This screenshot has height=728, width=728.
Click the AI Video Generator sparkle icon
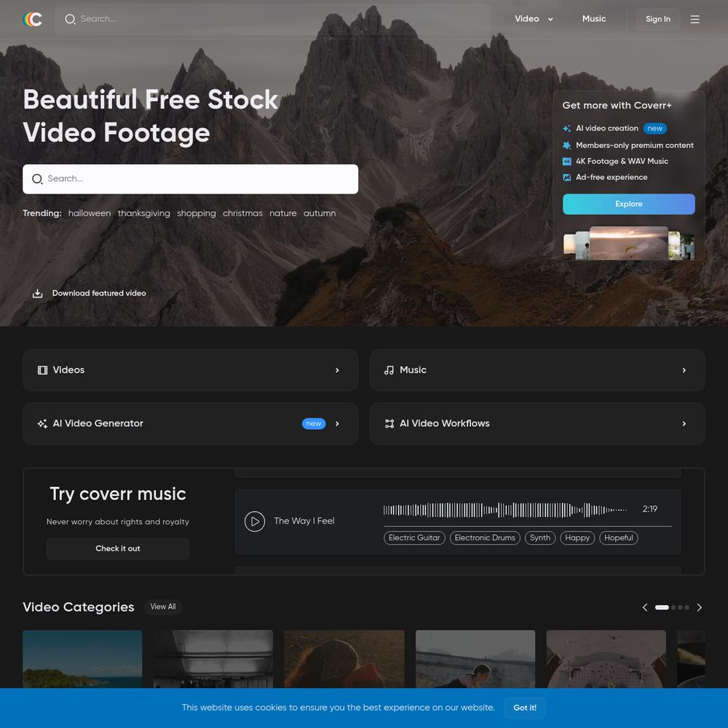coord(42,424)
